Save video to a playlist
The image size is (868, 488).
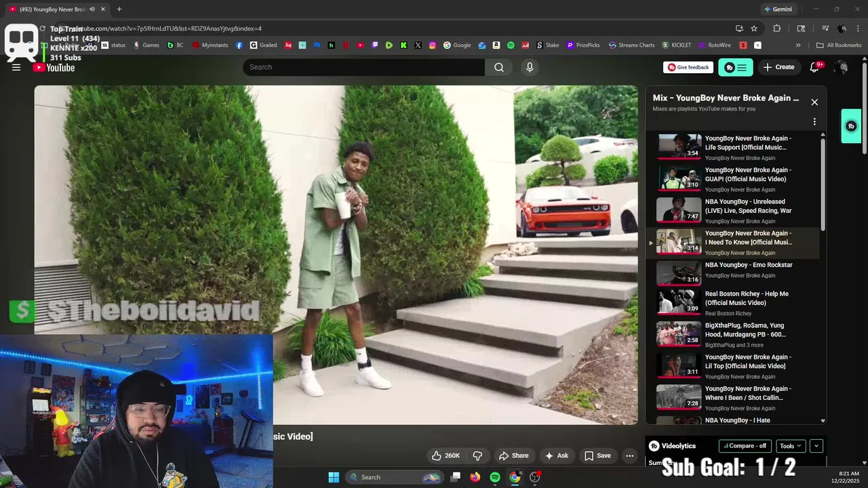tap(597, 455)
